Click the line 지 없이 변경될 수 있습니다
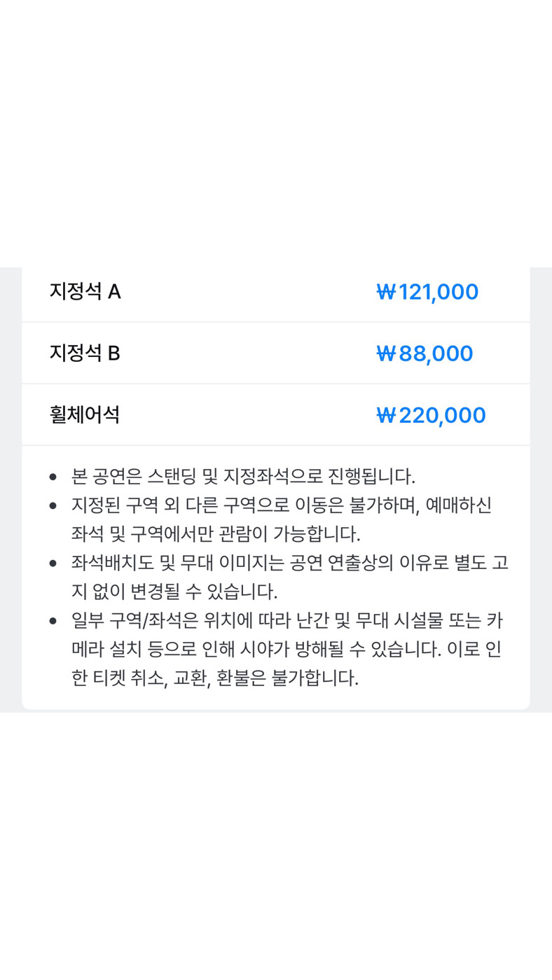The height and width of the screenshot is (980, 552). (x=174, y=591)
